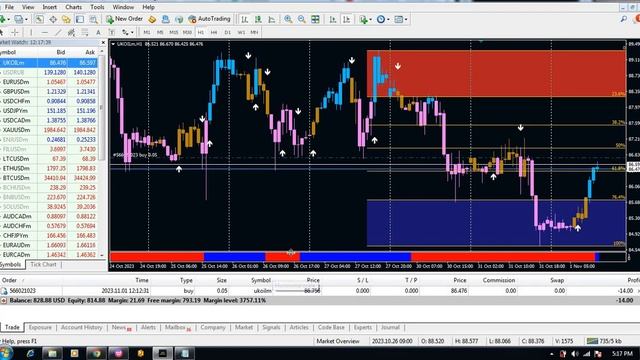Open the Tools menu

click(97, 7)
